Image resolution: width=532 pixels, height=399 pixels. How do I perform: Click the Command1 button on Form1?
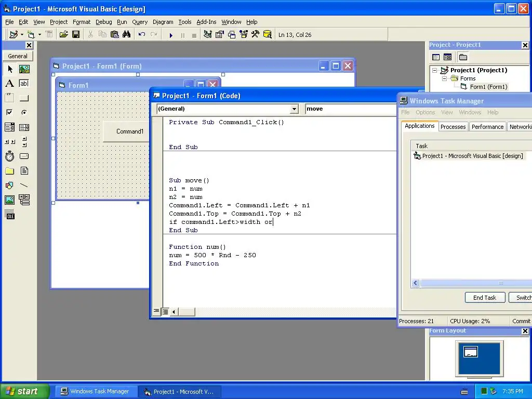tap(126, 131)
